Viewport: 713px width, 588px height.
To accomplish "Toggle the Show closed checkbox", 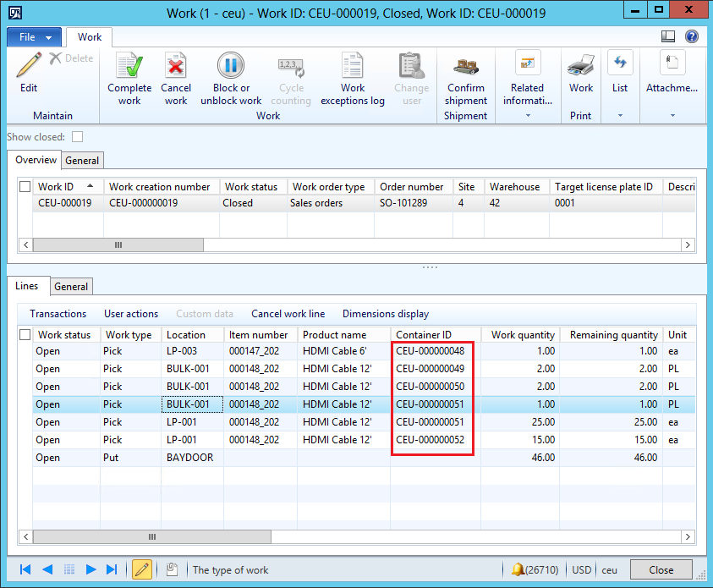I will [x=78, y=136].
